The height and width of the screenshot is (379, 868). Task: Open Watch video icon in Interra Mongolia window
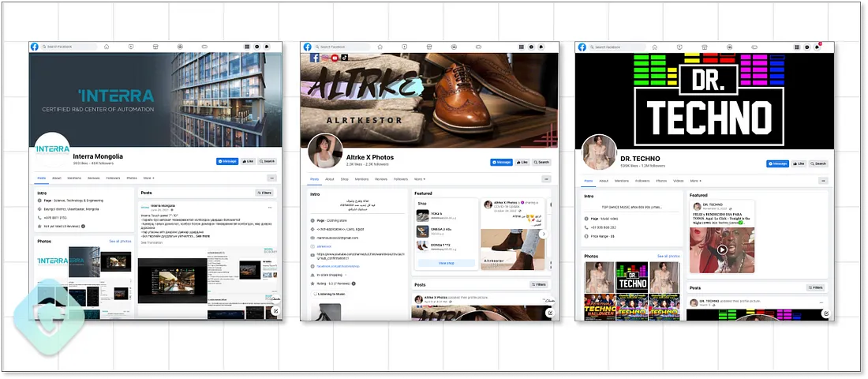point(131,47)
